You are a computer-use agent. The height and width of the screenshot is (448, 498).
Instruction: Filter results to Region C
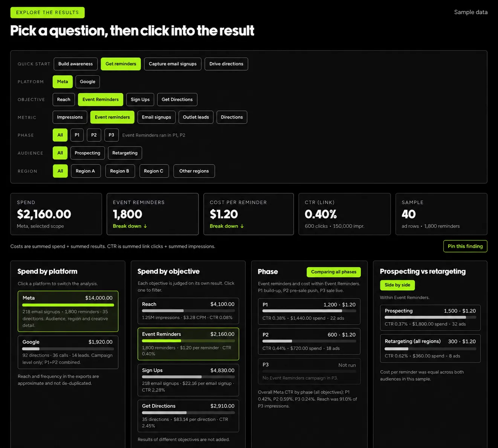point(154,171)
